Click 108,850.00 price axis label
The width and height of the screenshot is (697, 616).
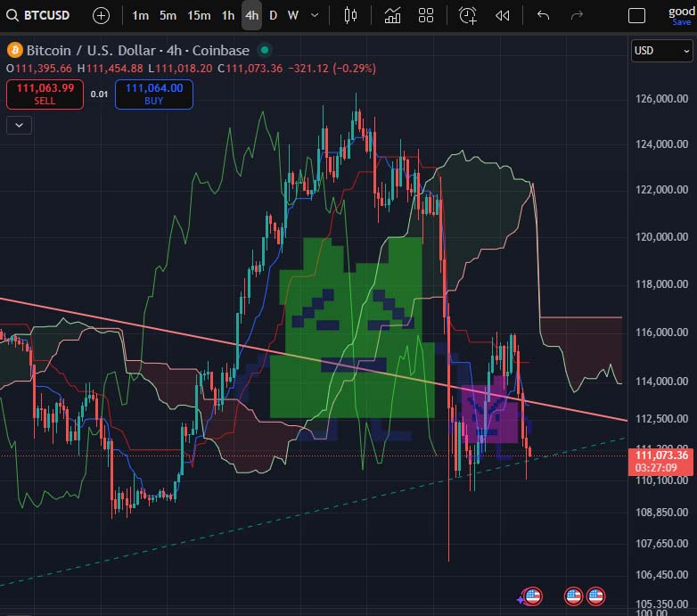[x=661, y=512]
